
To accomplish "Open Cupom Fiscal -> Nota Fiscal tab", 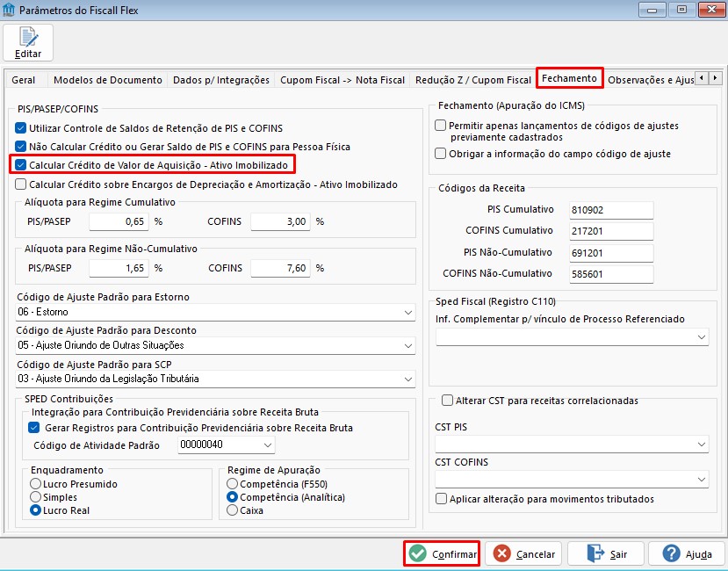I will pos(342,80).
